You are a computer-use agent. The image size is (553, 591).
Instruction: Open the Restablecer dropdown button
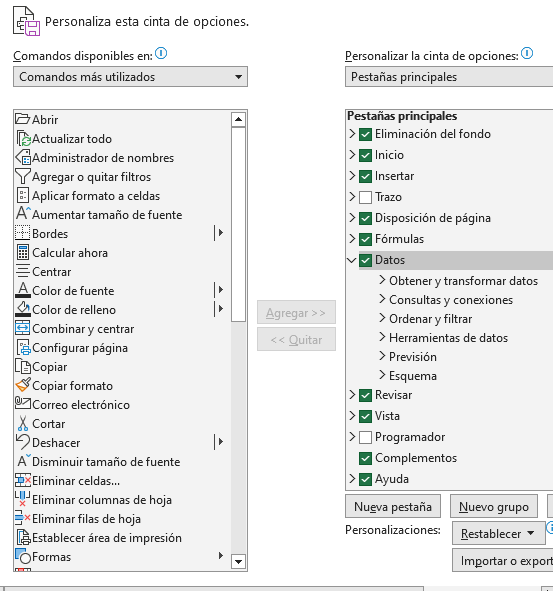pos(498,533)
